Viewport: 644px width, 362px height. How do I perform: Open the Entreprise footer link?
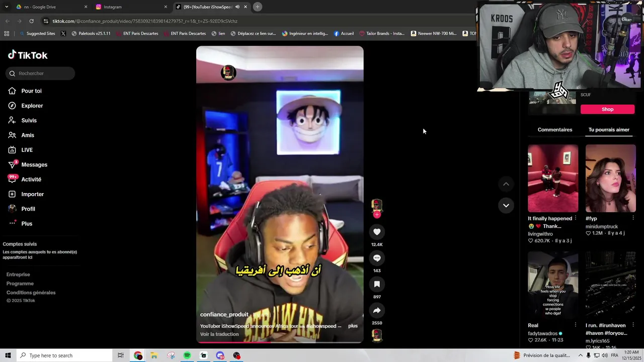(18, 275)
